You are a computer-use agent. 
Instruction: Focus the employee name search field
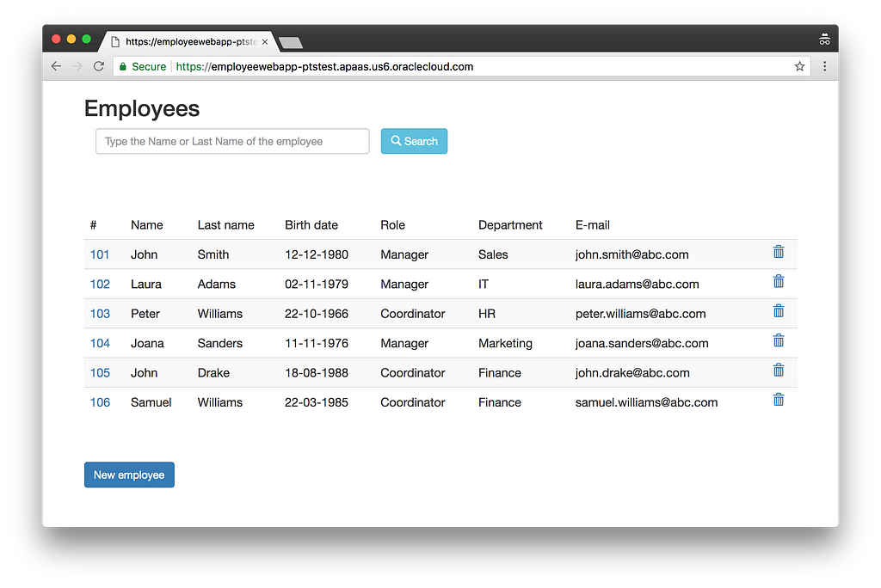tap(232, 141)
